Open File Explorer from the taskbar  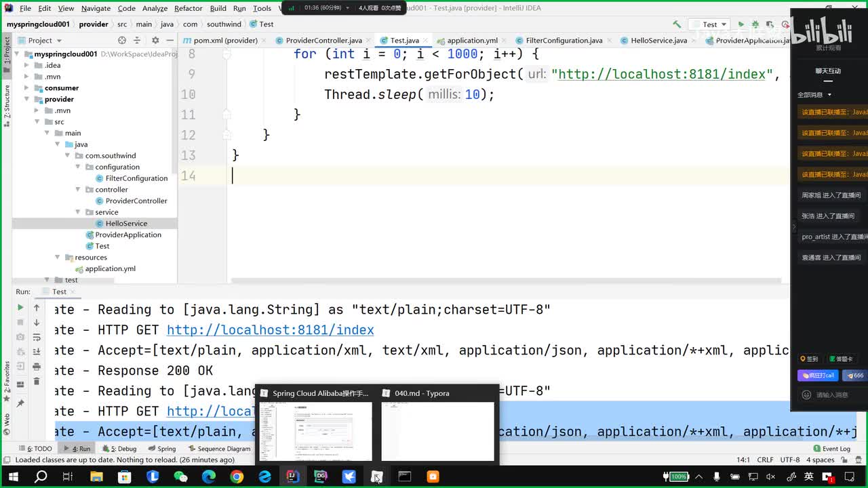[96, 476]
